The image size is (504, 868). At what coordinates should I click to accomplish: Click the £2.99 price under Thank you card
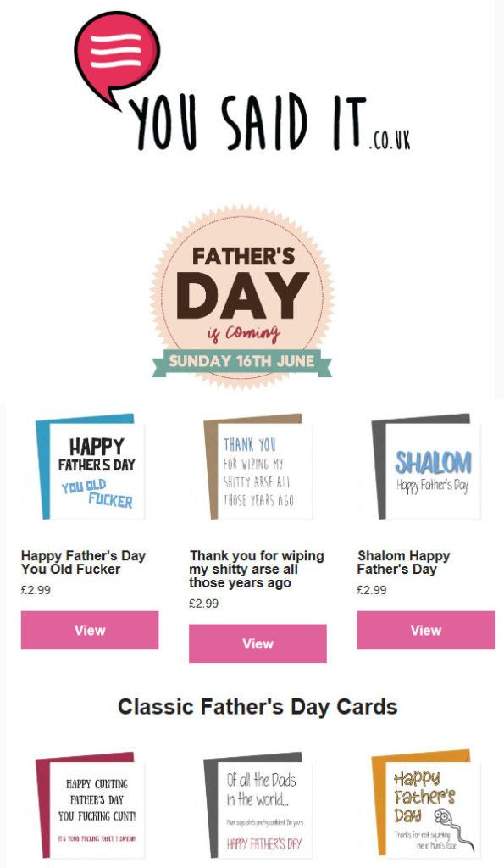[x=203, y=604]
